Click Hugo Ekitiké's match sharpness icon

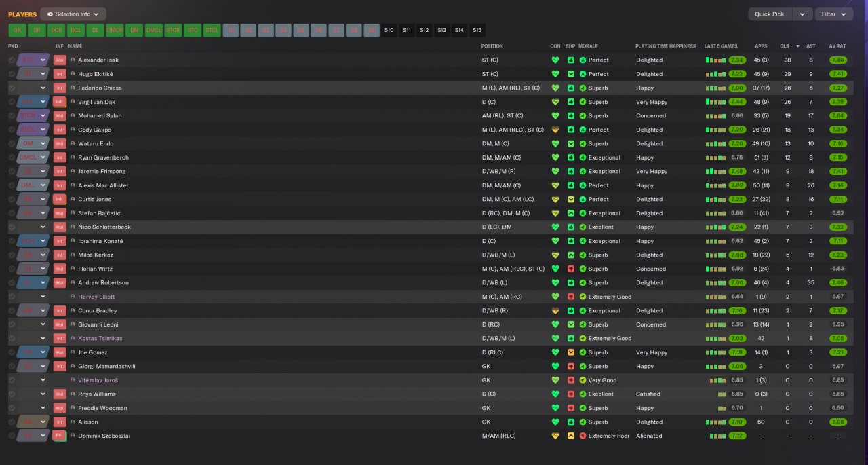pyautogui.click(x=571, y=74)
